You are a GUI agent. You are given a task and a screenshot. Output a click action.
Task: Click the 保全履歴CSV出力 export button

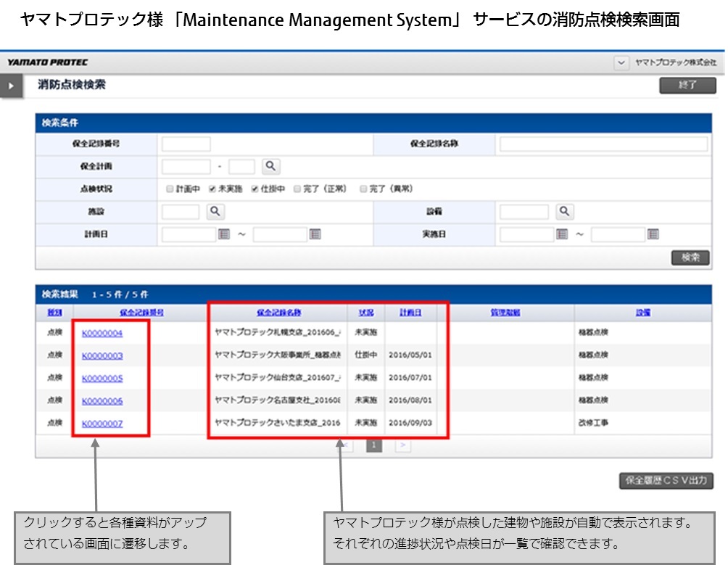click(666, 480)
